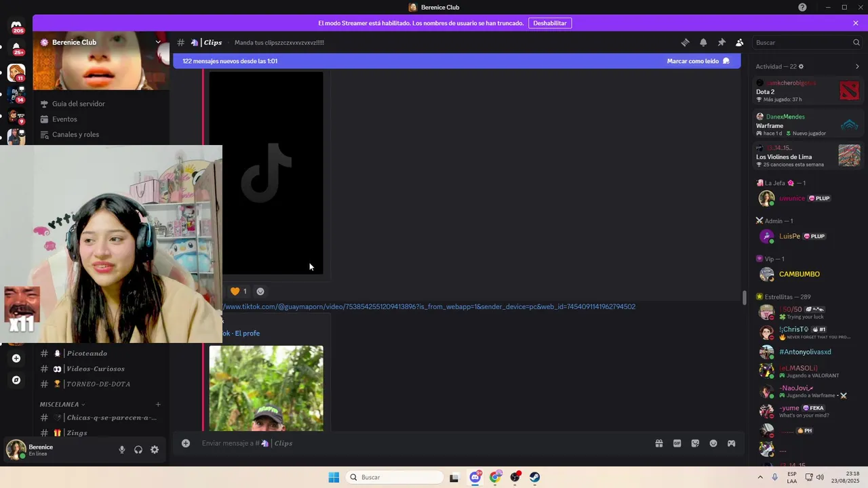Click the help question mark icon
This screenshot has width=868, height=488.
802,7
